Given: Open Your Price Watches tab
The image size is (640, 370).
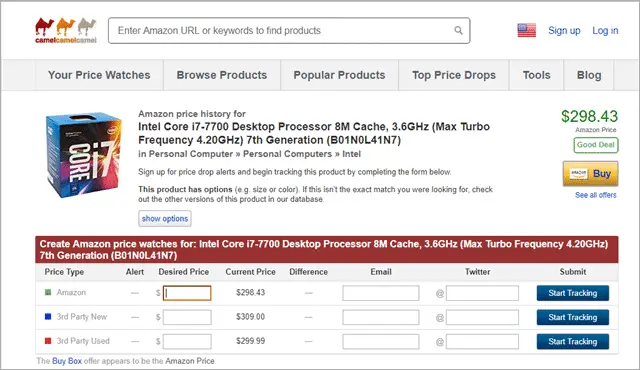Looking at the screenshot, I should click(x=99, y=75).
